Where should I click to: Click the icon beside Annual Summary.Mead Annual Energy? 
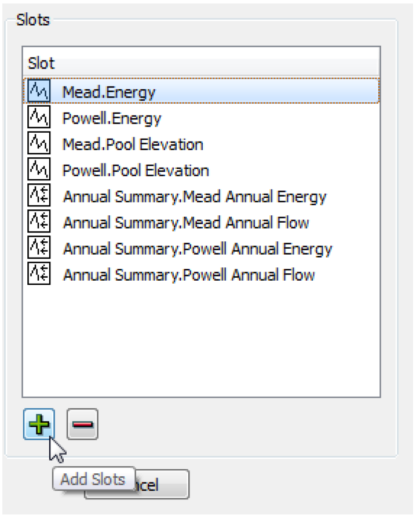click(x=39, y=197)
